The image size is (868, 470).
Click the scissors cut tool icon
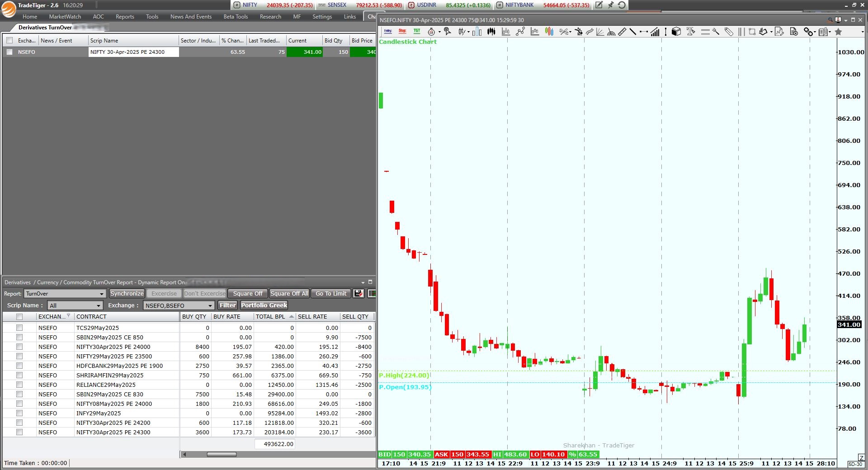(x=563, y=32)
